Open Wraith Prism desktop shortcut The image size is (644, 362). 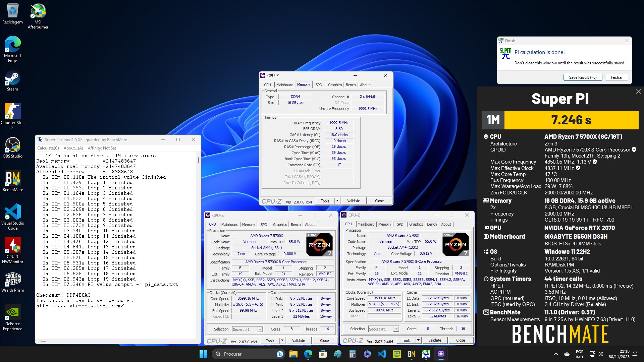click(x=12, y=282)
